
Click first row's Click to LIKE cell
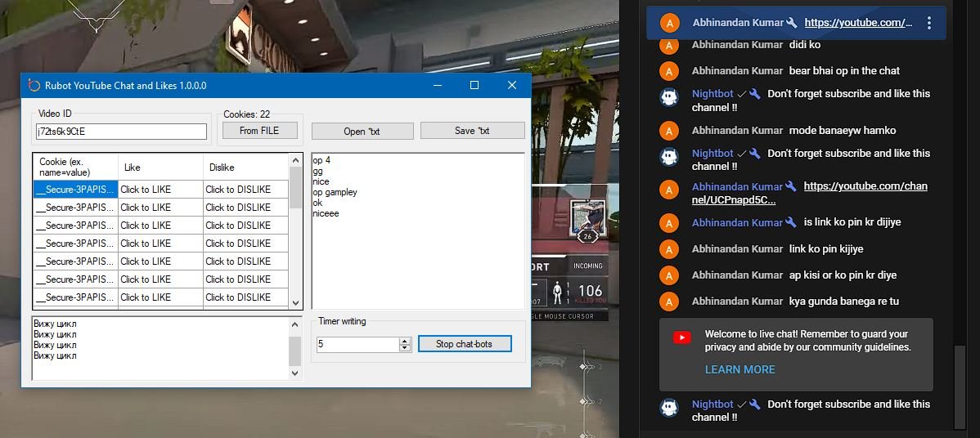(x=160, y=190)
